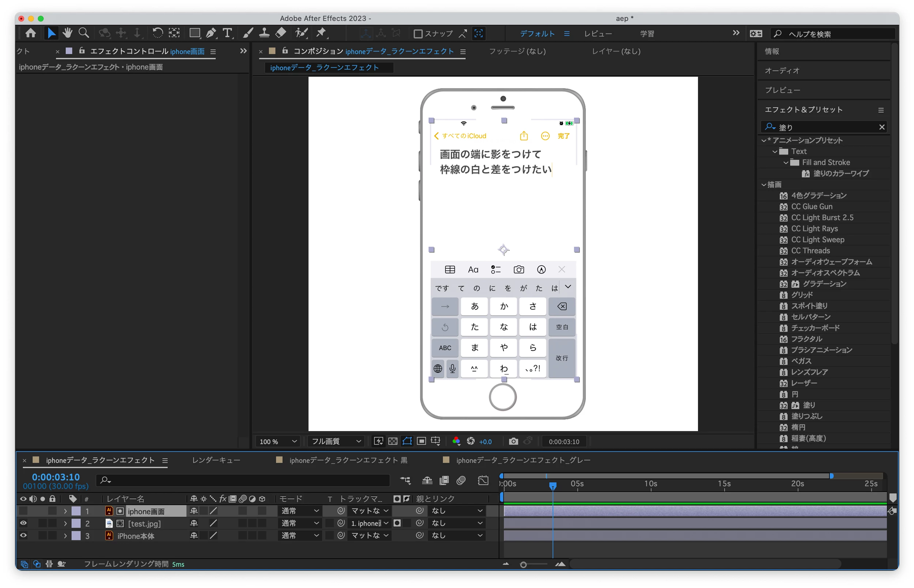Open iphoneデータ_ラクーンエフェクト_グレー timeline tab
Image resolution: width=914 pixels, height=588 pixels.
tap(523, 460)
